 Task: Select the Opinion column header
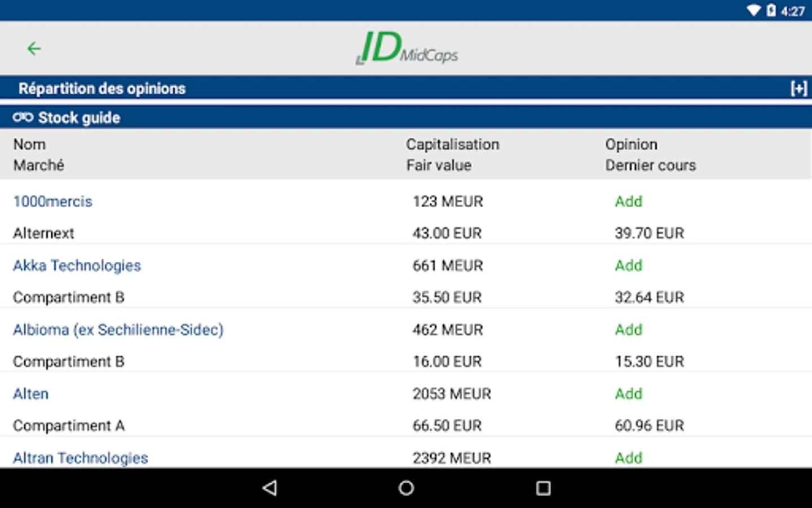(x=632, y=144)
